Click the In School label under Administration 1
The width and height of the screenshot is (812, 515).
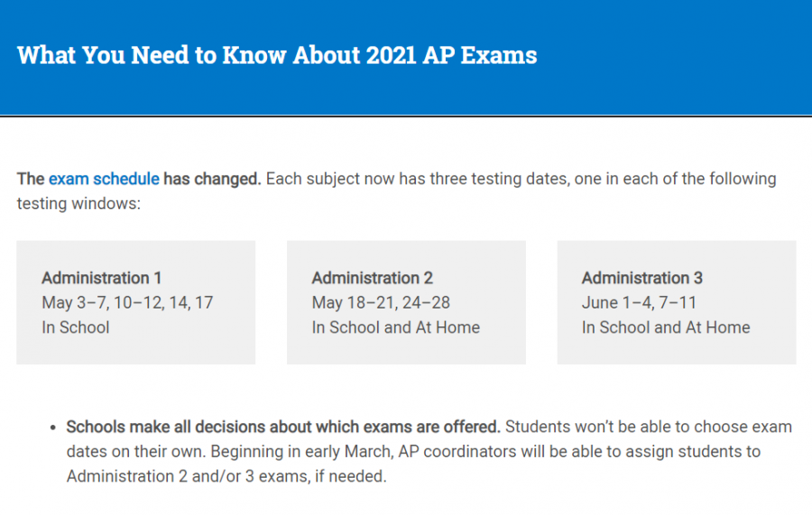coord(76,327)
